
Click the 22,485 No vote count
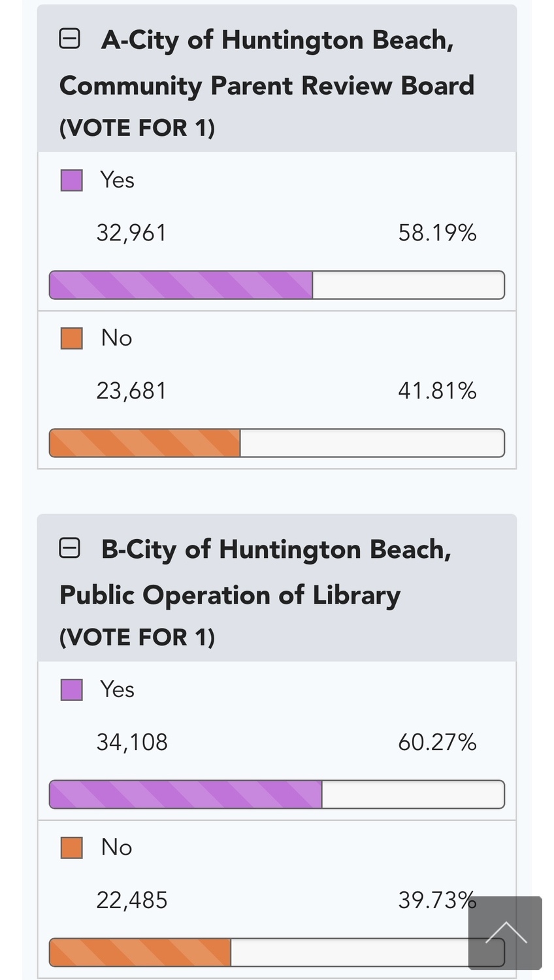132,901
